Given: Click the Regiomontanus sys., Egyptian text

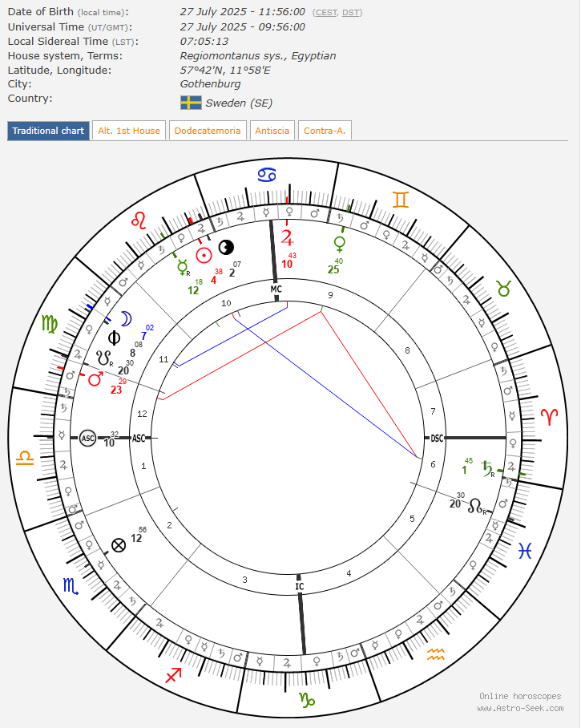Looking at the screenshot, I should 258,55.
